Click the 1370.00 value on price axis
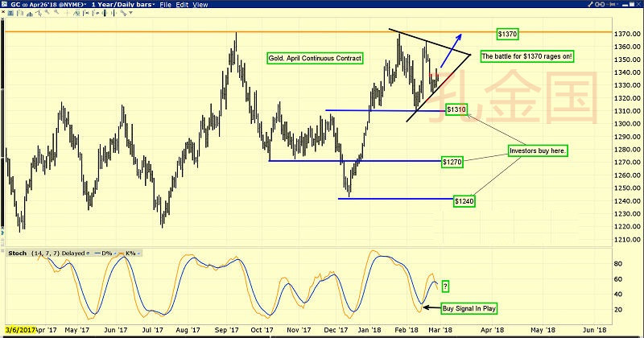This screenshot has width=644, height=338. click(627, 34)
